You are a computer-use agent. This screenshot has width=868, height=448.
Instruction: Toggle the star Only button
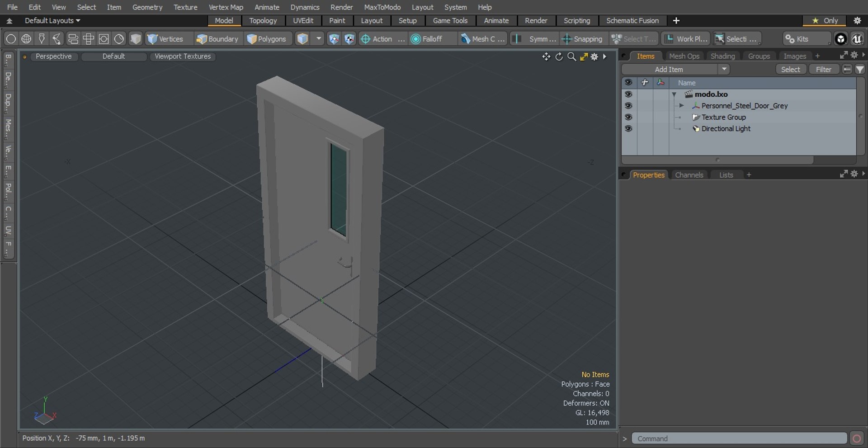[825, 21]
